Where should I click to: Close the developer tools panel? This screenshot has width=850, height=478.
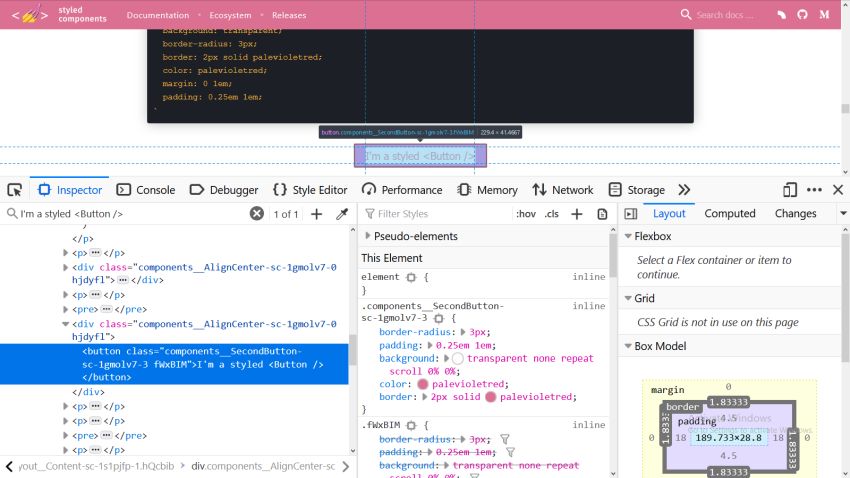(838, 190)
